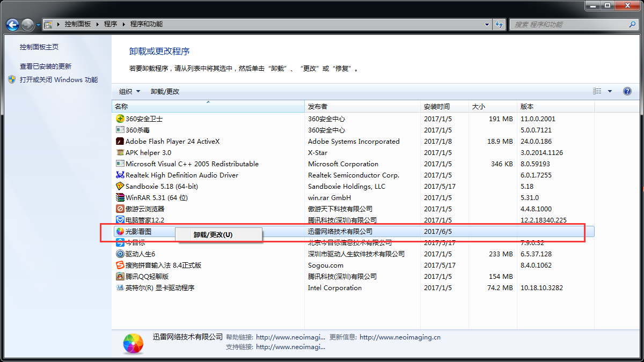Open the change view dropdown arrow

610,91
